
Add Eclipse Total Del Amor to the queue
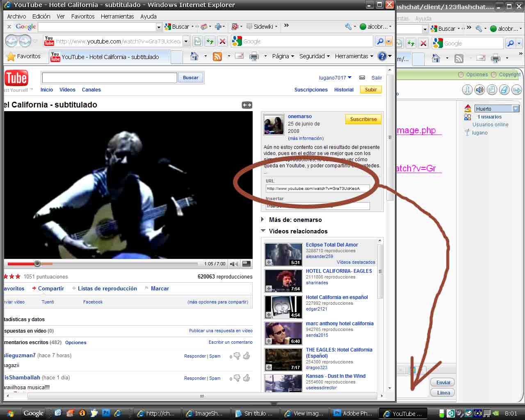[269, 262]
